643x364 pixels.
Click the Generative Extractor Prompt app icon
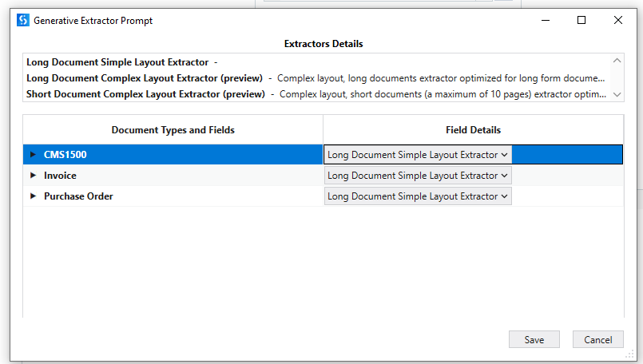[x=23, y=20]
